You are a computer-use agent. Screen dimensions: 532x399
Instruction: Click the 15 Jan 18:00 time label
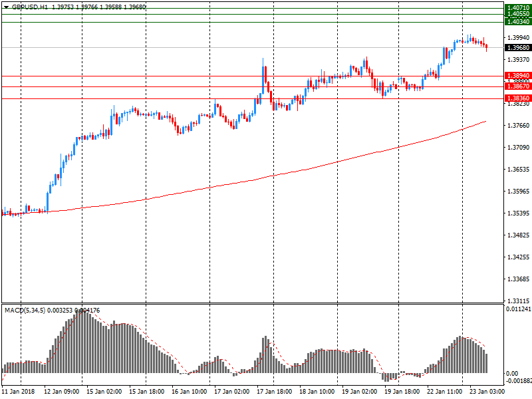point(146,391)
